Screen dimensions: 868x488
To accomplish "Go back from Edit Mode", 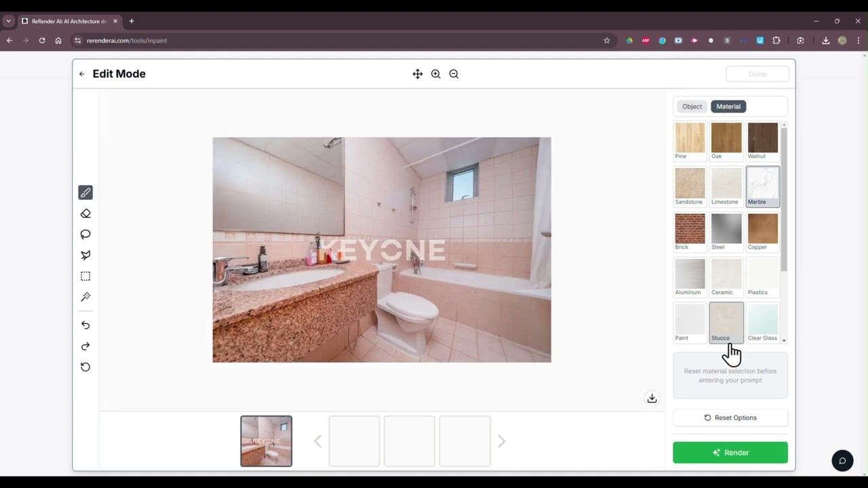I will click(81, 74).
